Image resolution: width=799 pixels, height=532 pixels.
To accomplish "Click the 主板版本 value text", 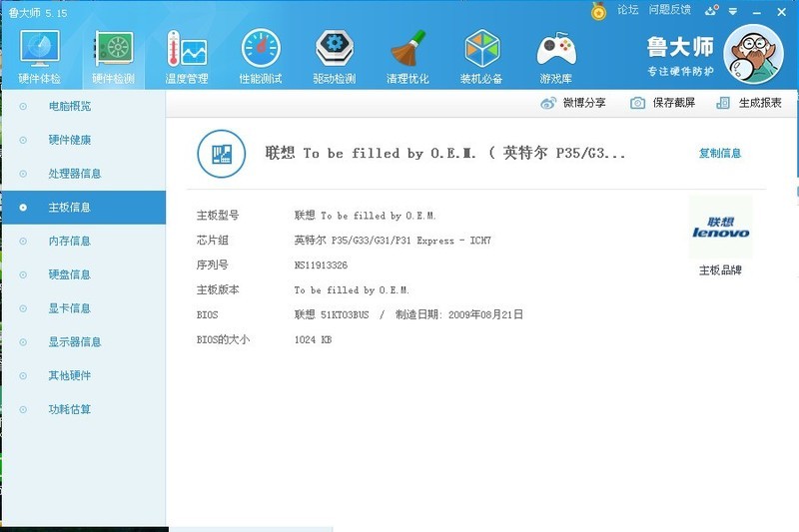I will click(352, 290).
